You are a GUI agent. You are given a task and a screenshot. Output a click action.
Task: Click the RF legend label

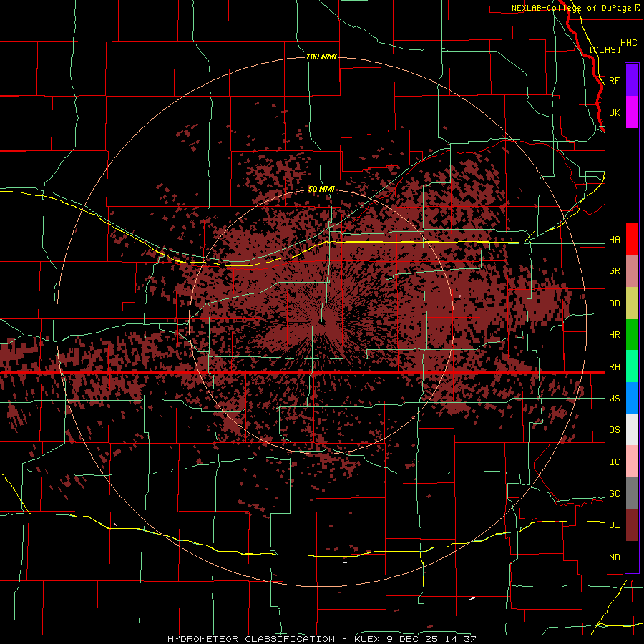click(x=614, y=80)
